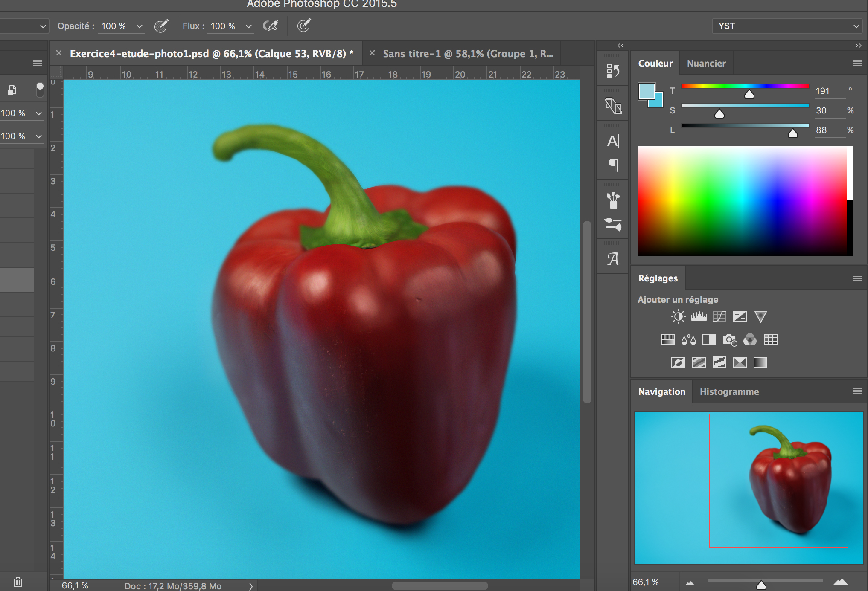Viewport: 868px width, 591px height.
Task: Add a Curves adjustment layer
Action: [719, 317]
